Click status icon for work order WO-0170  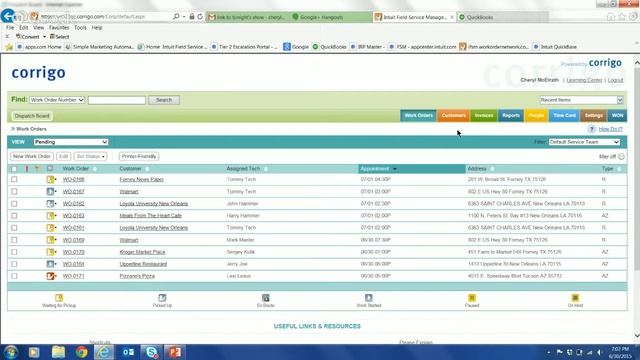pos(50,252)
